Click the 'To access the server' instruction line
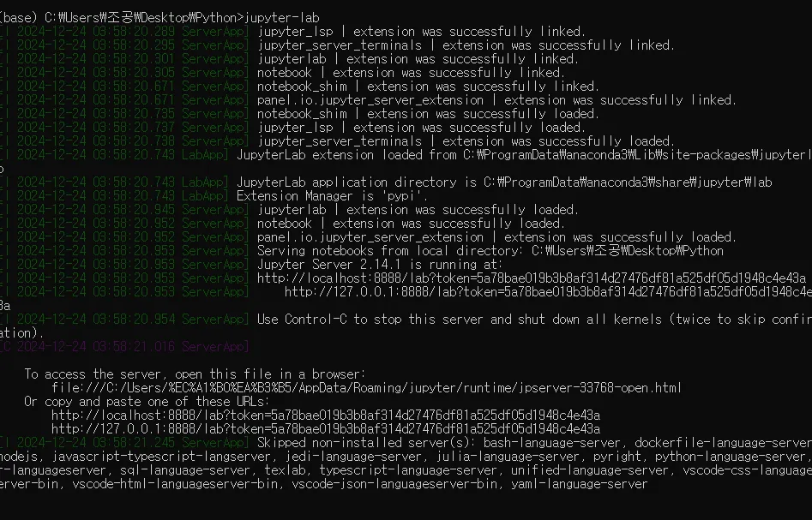Image resolution: width=812 pixels, height=520 pixels. (x=195, y=374)
